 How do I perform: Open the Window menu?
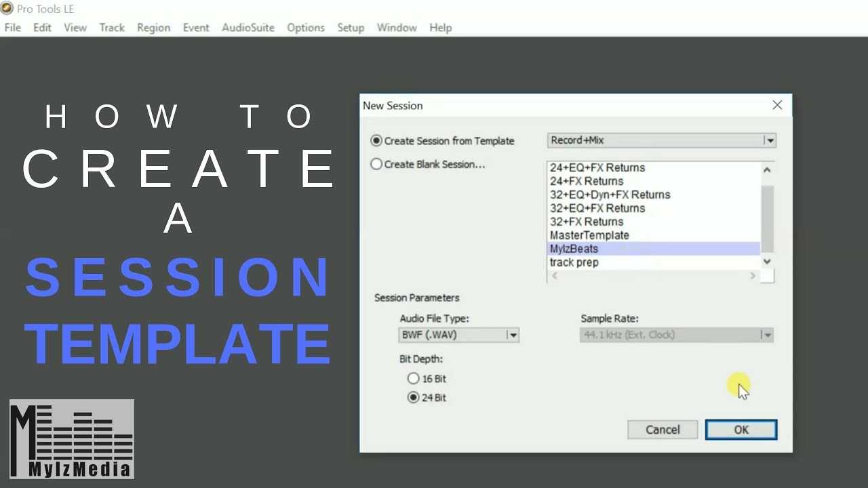(x=397, y=28)
